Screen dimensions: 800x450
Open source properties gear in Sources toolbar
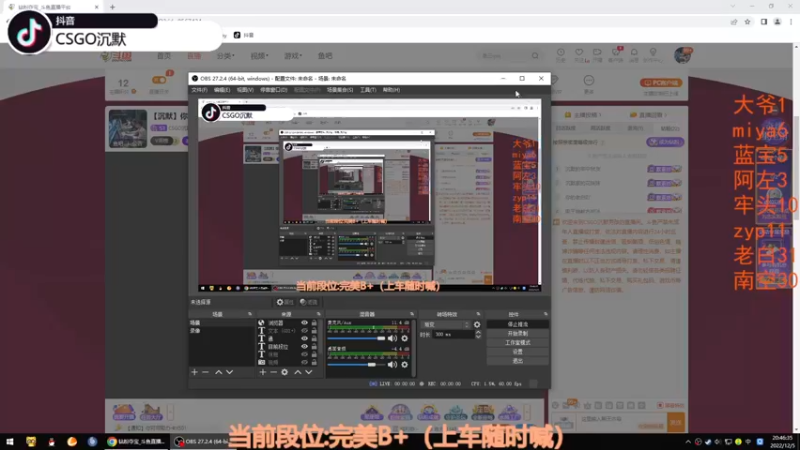click(x=285, y=372)
